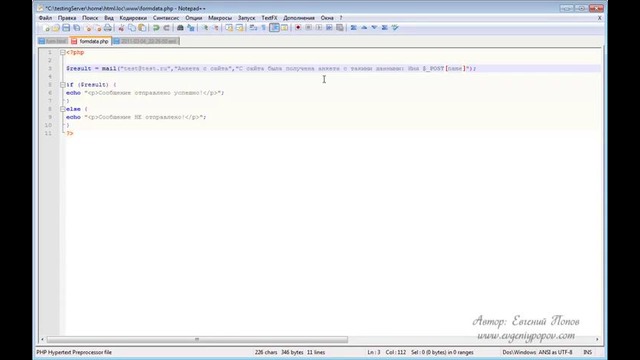
Task: Click the else keyword on line 8
Action: [x=73, y=109]
